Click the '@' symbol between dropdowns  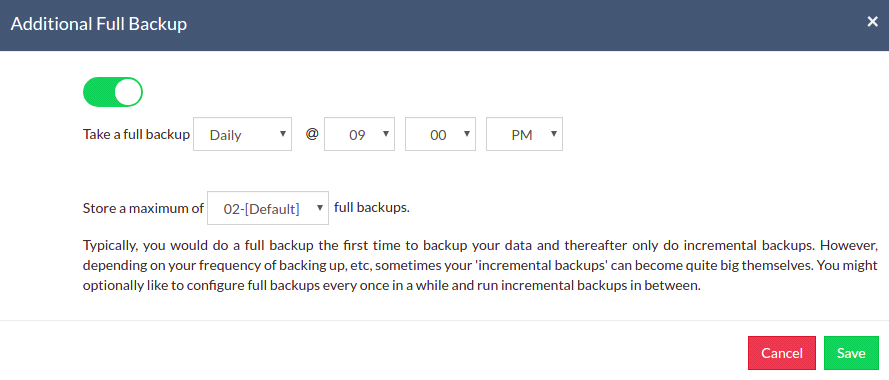pos(312,134)
